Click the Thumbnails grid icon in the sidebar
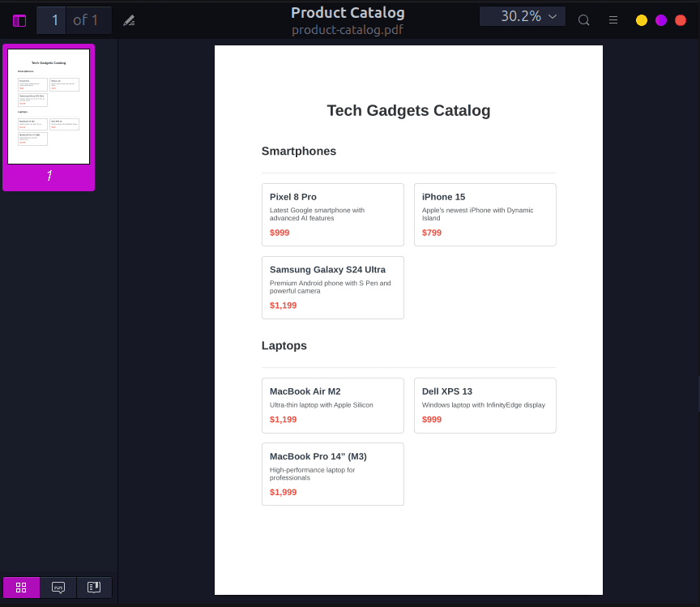Viewport: 700px width, 607px height. pyautogui.click(x=21, y=587)
